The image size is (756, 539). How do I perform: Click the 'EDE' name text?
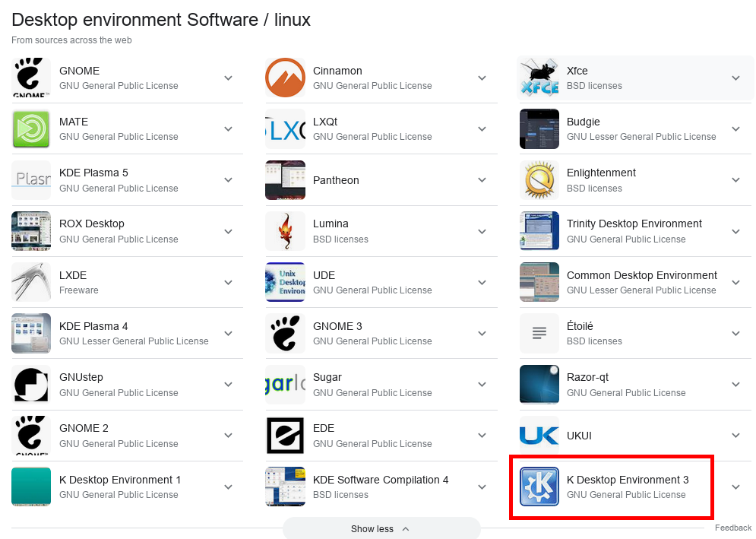[x=324, y=429]
